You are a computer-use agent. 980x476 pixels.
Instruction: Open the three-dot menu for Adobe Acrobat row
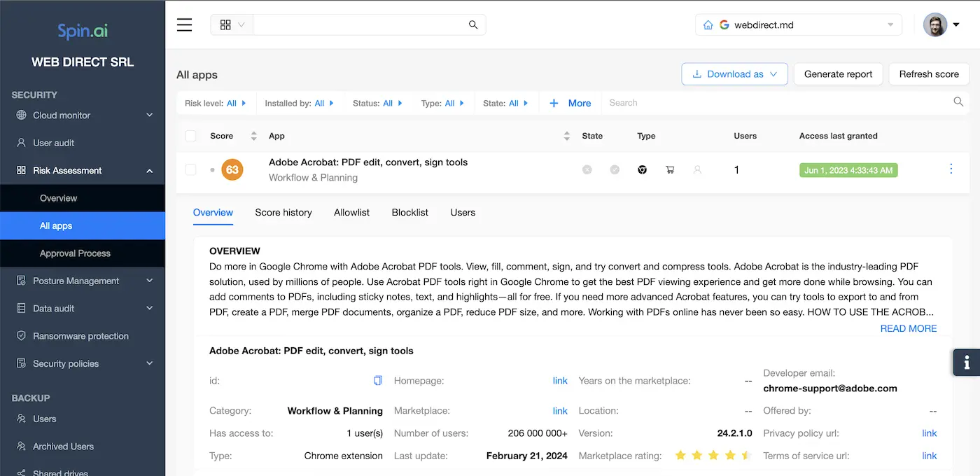pyautogui.click(x=951, y=169)
